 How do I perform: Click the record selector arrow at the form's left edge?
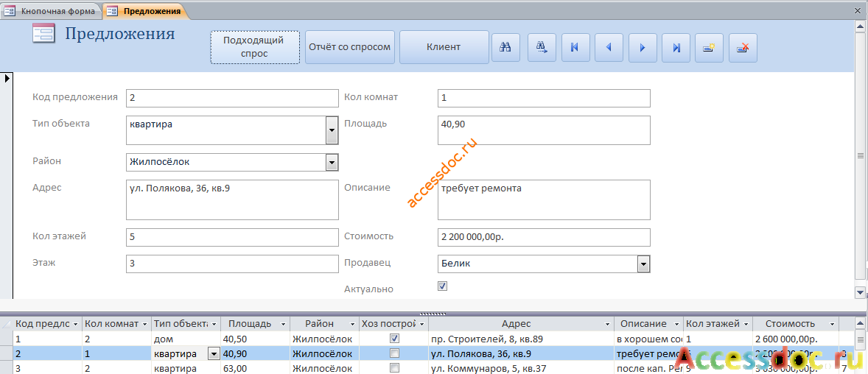pos(7,79)
